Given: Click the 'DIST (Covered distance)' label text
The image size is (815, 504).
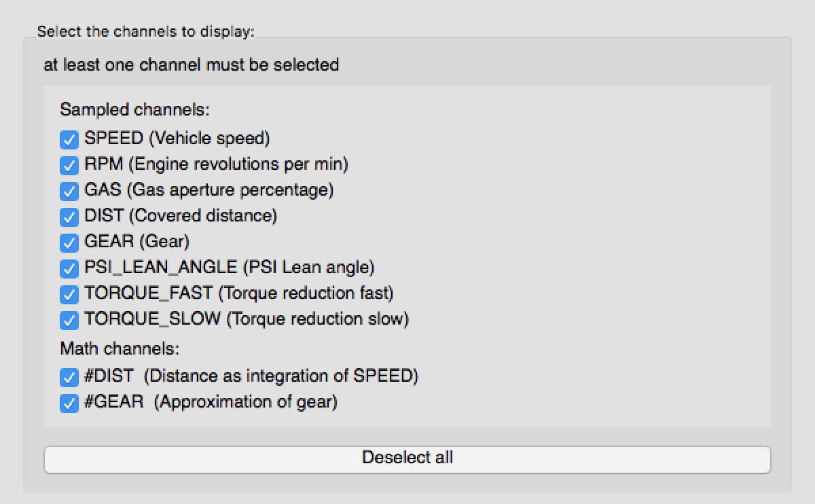Looking at the screenshot, I should [x=181, y=216].
